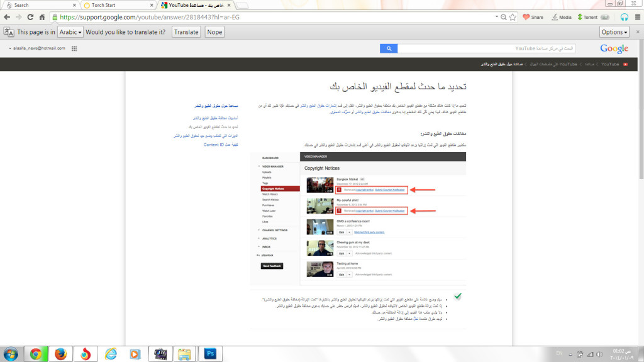Go forward with the browser forward arrow
Screen dimensions: 644x362
click(18, 17)
